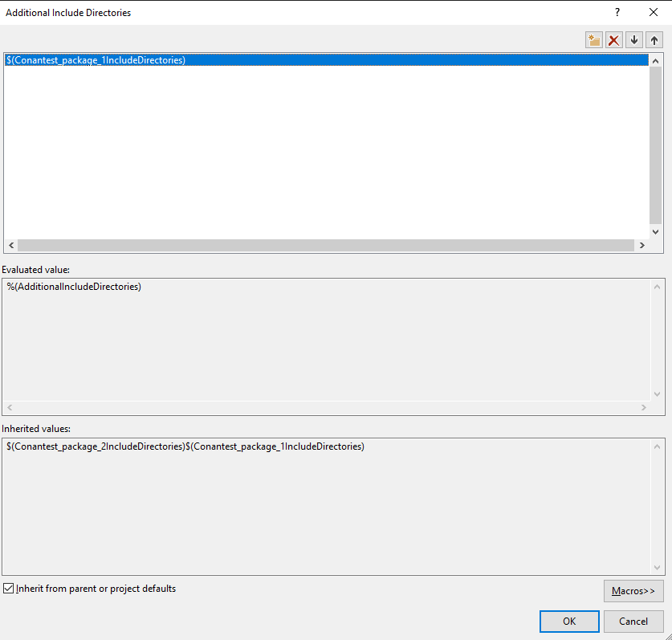Move the selected entry down
Screen dimensions: 672x640
634,39
